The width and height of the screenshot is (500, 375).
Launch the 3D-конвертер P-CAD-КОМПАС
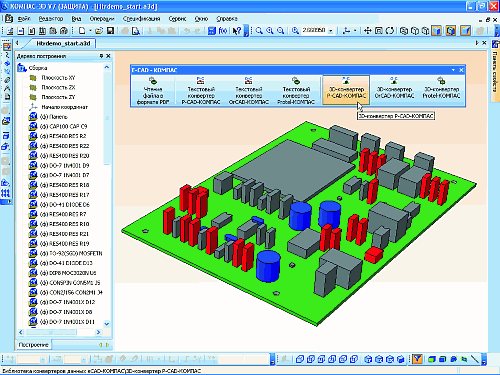pyautogui.click(x=346, y=90)
